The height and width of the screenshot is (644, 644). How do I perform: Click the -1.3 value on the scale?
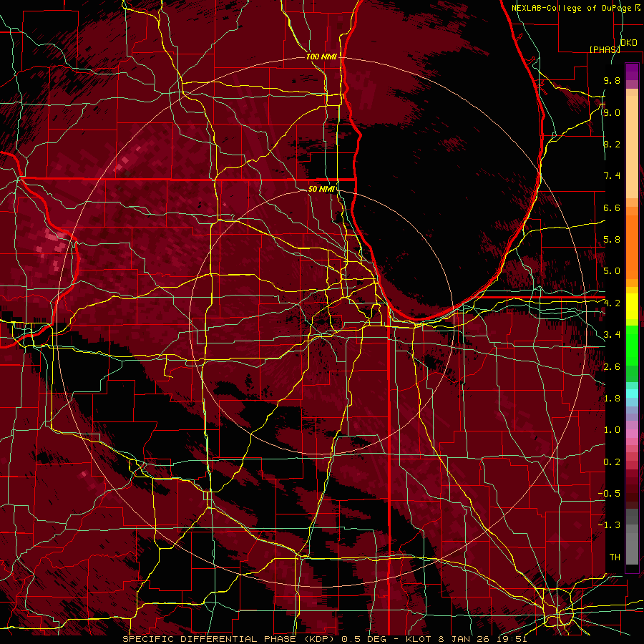tap(609, 525)
